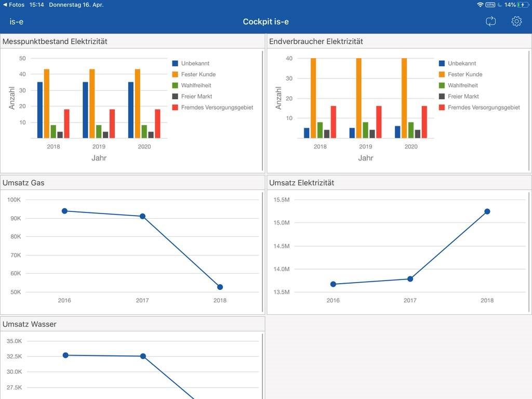This screenshot has width=532, height=399.
Task: Tap red 2020 bar in Messpunktbestand chart
Action: [158, 124]
